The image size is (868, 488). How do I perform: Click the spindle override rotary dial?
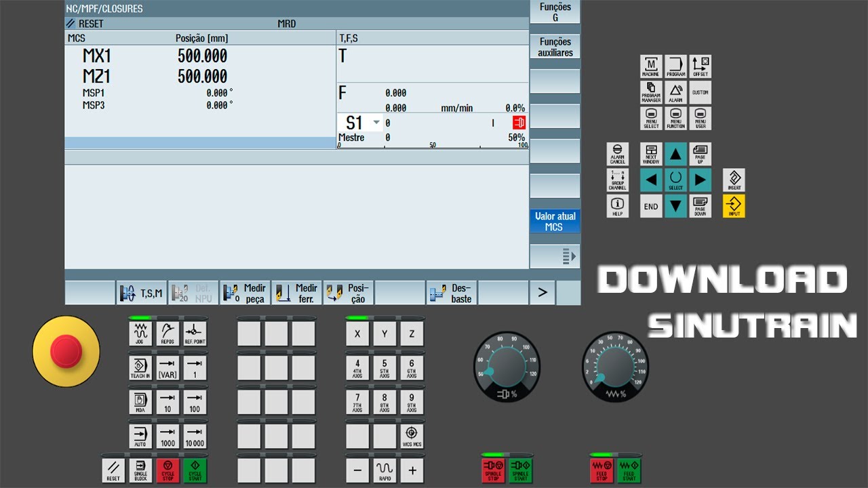tap(507, 367)
